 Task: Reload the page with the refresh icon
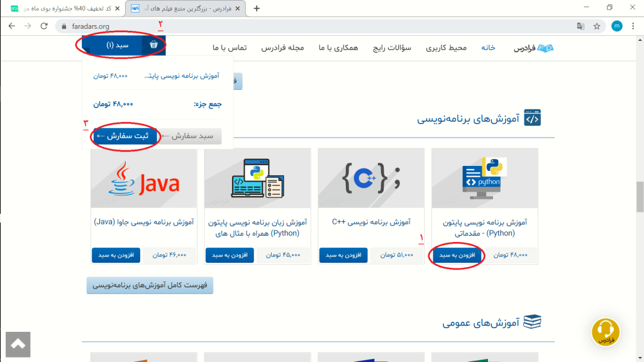(x=44, y=26)
